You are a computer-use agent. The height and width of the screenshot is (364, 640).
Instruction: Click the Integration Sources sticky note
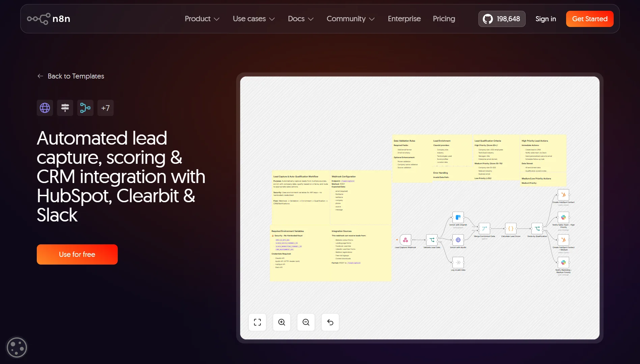point(361,253)
